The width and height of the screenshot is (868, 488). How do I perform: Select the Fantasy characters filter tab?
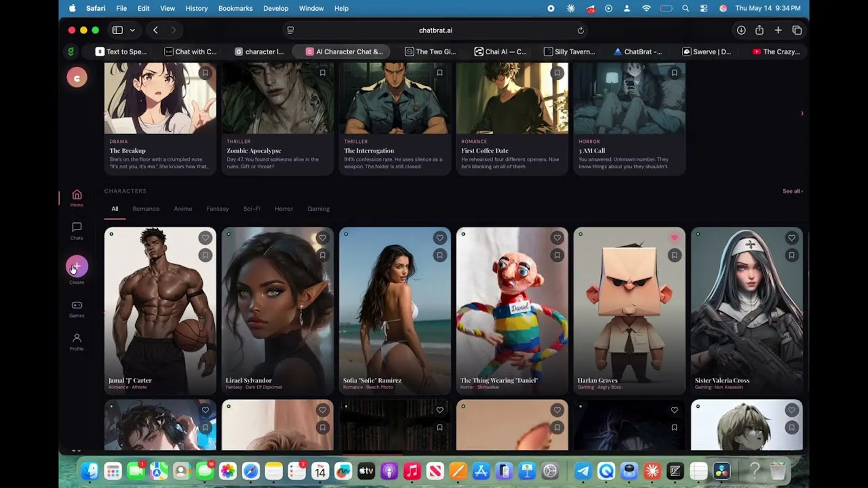point(218,209)
